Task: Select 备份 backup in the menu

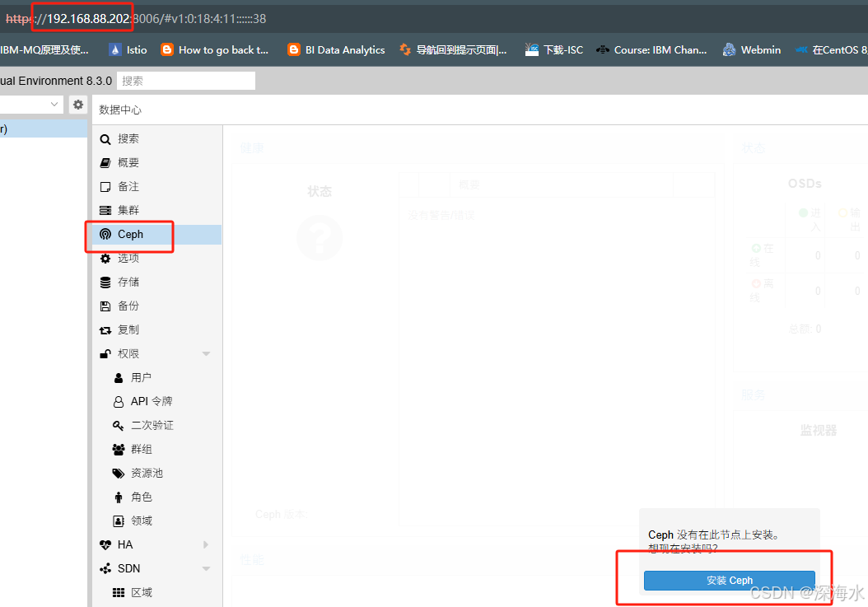Action: (x=157, y=306)
